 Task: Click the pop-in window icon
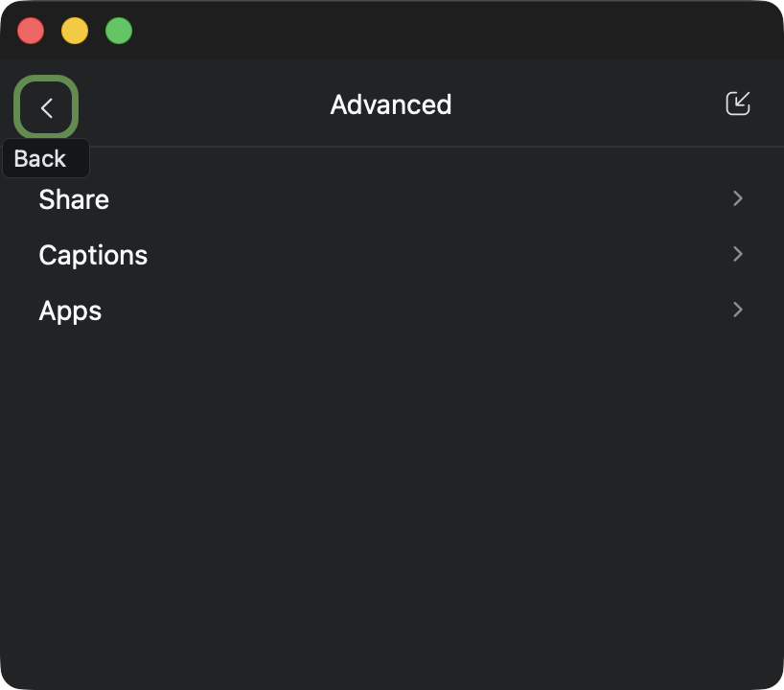tap(737, 103)
